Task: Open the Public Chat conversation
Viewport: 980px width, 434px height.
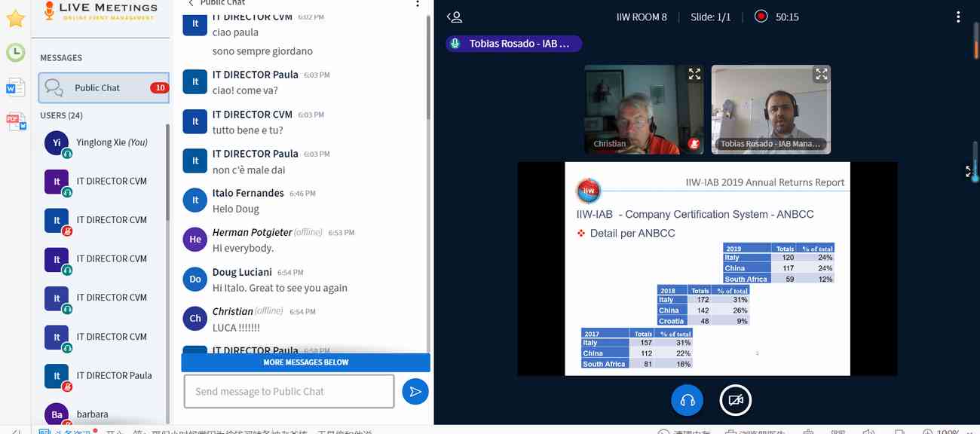Action: point(104,87)
